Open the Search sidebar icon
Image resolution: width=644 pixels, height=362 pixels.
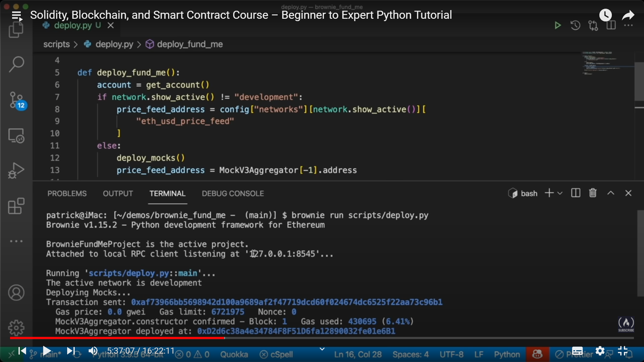click(16, 64)
